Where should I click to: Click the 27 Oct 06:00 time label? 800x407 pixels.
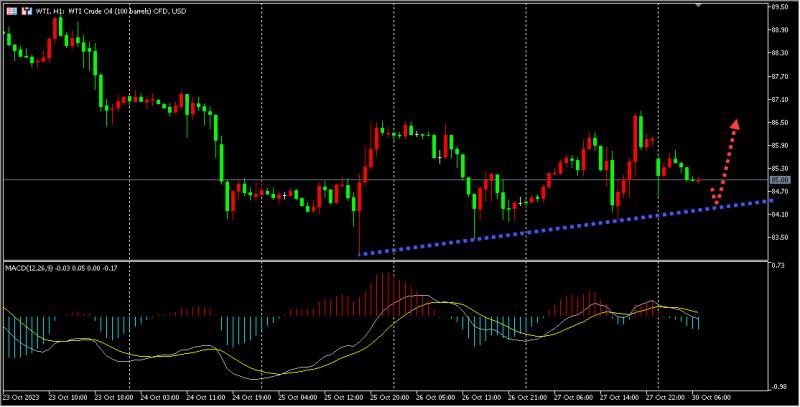tap(573, 397)
